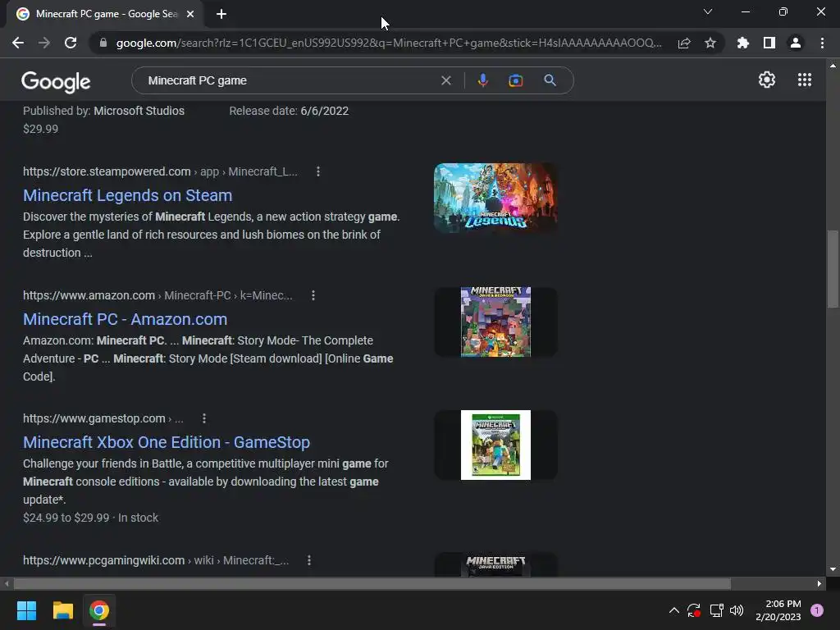Open the GameStop Xbox Minecraft cover thumbnail
Viewport: 840px width, 630px height.
pyautogui.click(x=495, y=445)
